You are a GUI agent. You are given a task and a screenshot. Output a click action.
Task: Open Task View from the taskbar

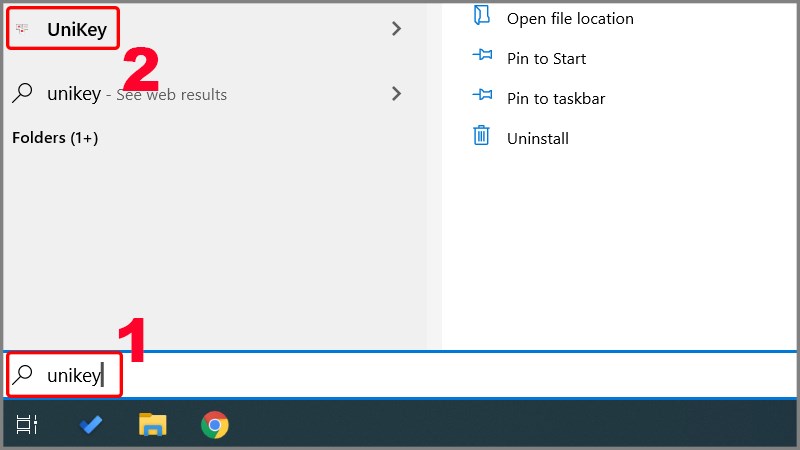[27, 424]
